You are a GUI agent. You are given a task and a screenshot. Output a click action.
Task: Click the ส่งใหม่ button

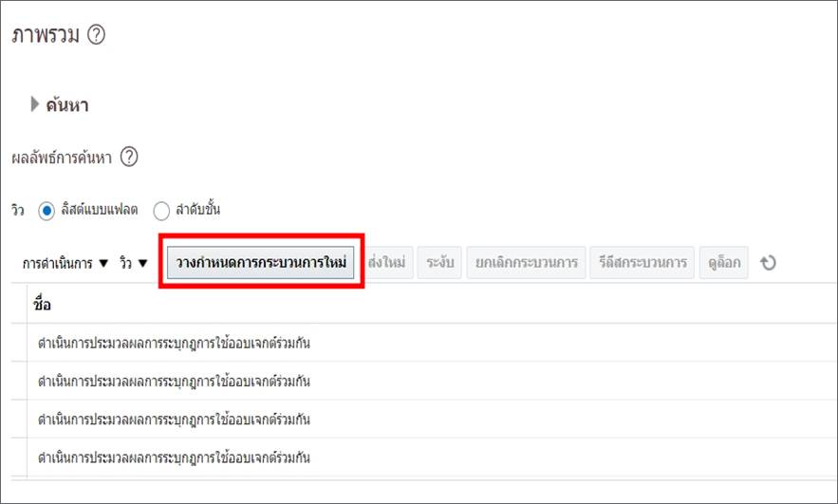387,262
